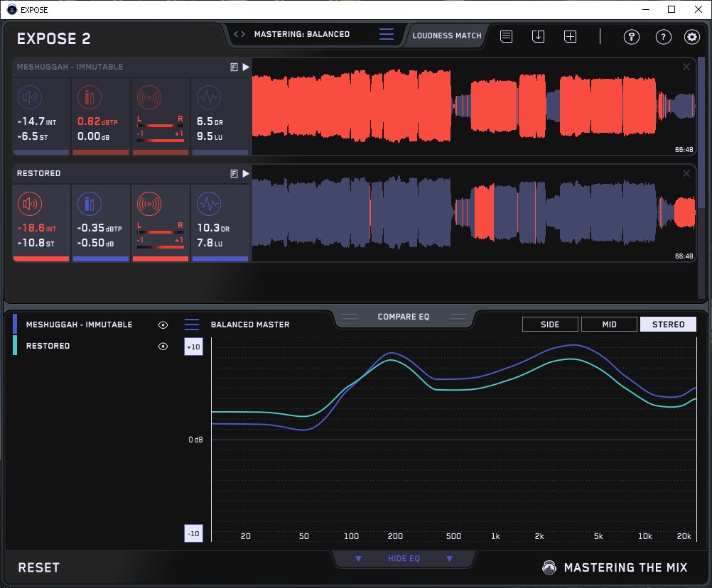This screenshot has width=712, height=588.
Task: Click the +10 EQ range box
Action: pyautogui.click(x=193, y=347)
